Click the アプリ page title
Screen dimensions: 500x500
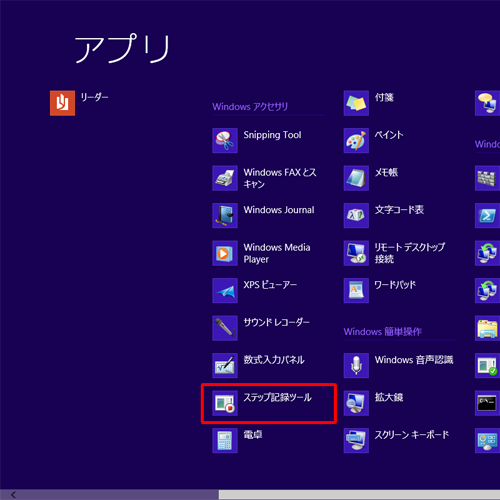(x=122, y=48)
